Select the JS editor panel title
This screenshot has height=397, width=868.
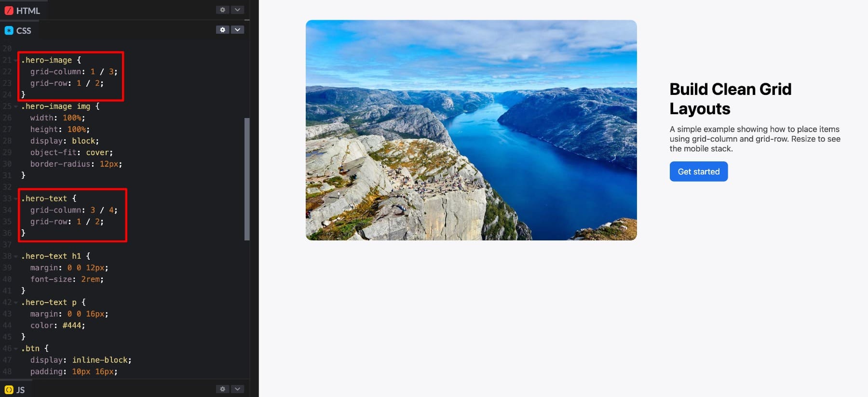[x=21, y=390]
